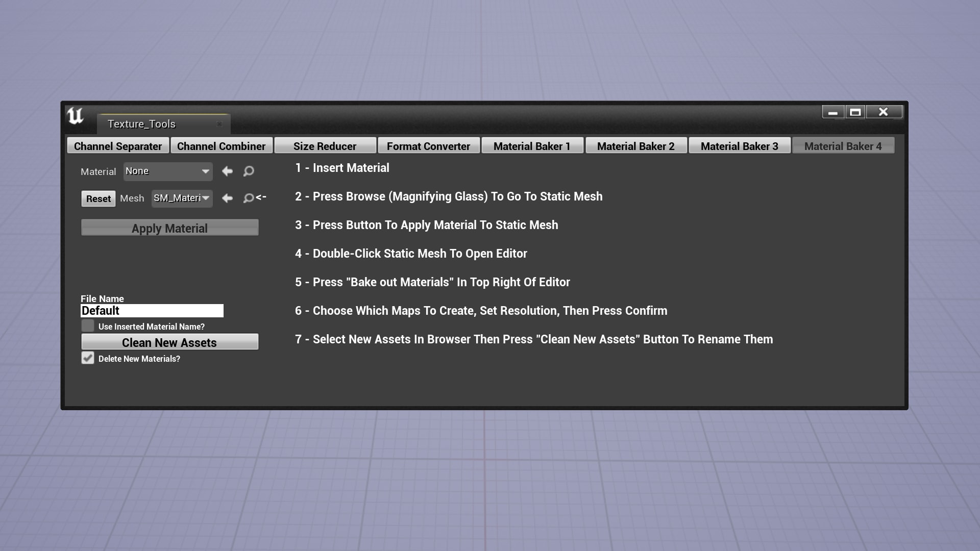Click the Material use-selected arrow icon
Viewport: 980px width, 551px height.
click(x=228, y=171)
